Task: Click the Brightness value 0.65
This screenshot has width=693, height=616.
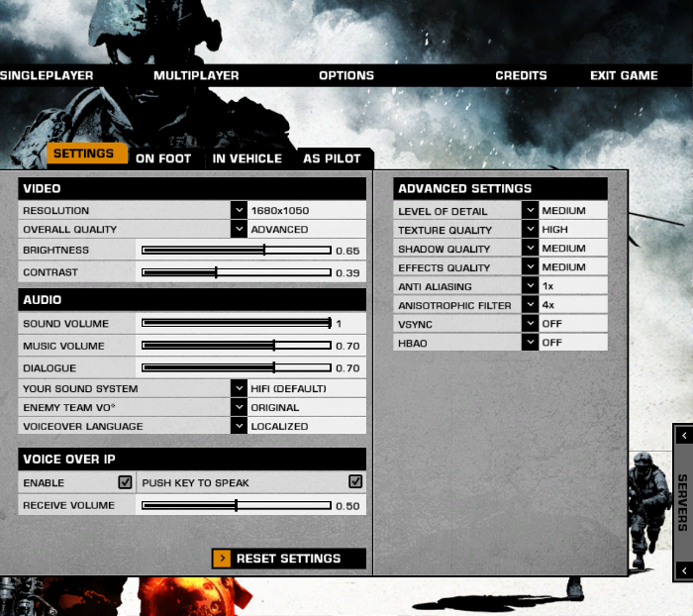Action: click(347, 251)
